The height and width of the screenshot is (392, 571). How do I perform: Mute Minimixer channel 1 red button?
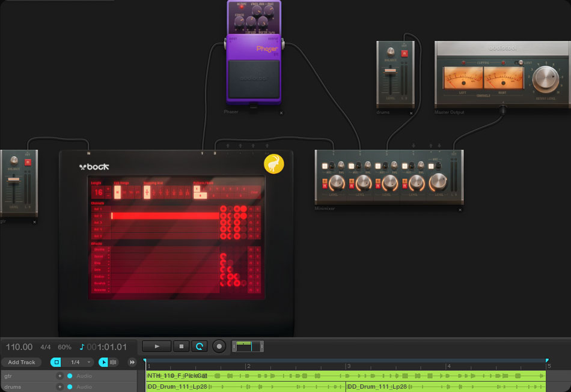325,186
